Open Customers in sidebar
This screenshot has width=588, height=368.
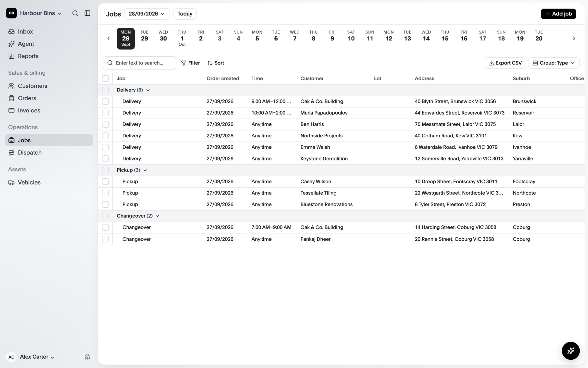click(49, 86)
